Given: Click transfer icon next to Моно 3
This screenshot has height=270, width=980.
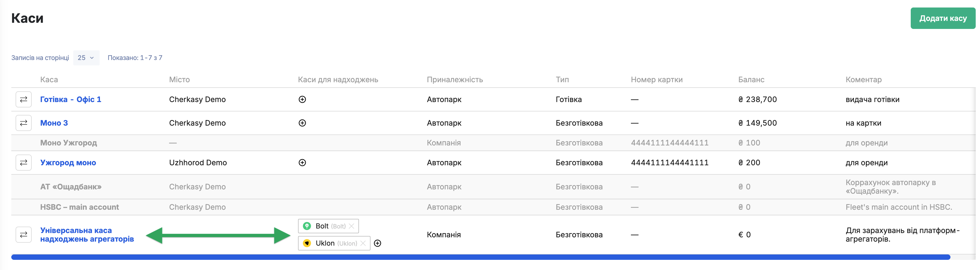Looking at the screenshot, I should pos(24,123).
